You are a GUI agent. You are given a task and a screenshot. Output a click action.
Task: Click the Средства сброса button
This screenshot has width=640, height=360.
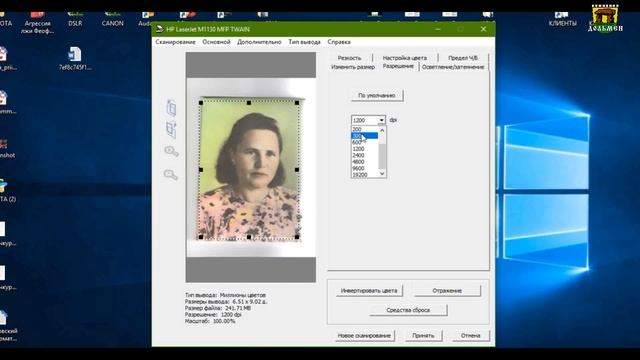coord(408,310)
